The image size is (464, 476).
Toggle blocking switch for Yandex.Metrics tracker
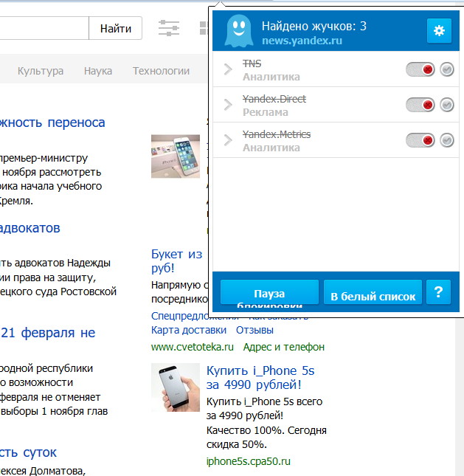click(x=420, y=140)
